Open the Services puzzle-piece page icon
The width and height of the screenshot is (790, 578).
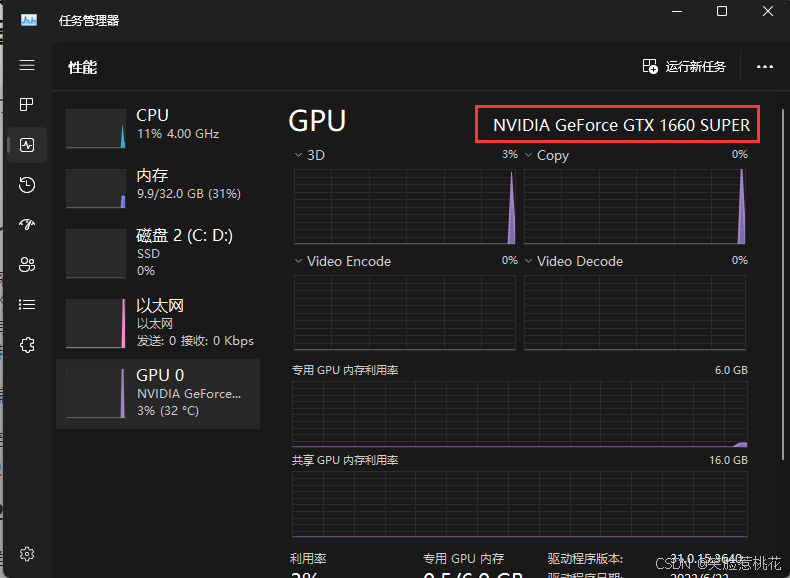(x=27, y=345)
